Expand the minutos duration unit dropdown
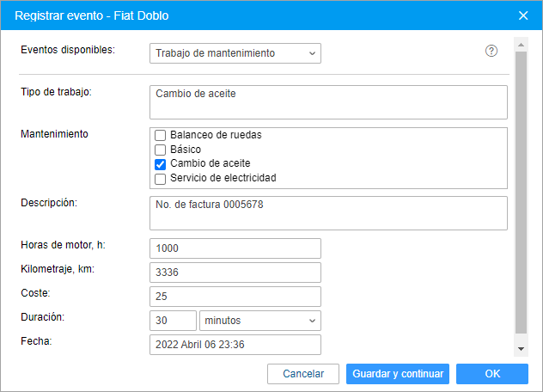The image size is (543, 392). (260, 321)
